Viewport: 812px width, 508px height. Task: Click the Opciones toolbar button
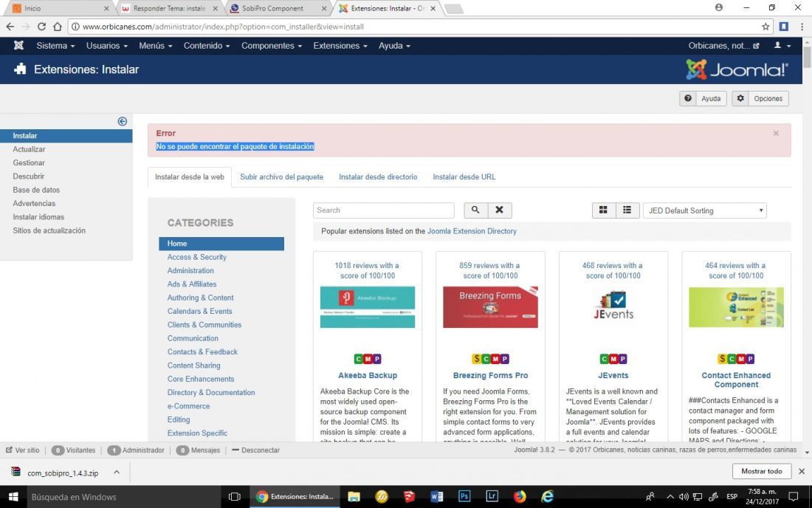(x=760, y=98)
